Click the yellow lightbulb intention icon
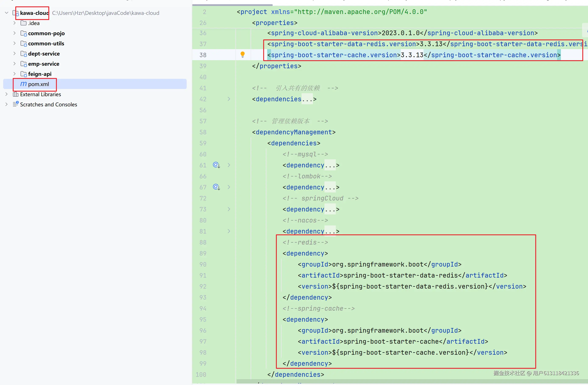Image resolution: width=588 pixels, height=385 pixels. 243,54
